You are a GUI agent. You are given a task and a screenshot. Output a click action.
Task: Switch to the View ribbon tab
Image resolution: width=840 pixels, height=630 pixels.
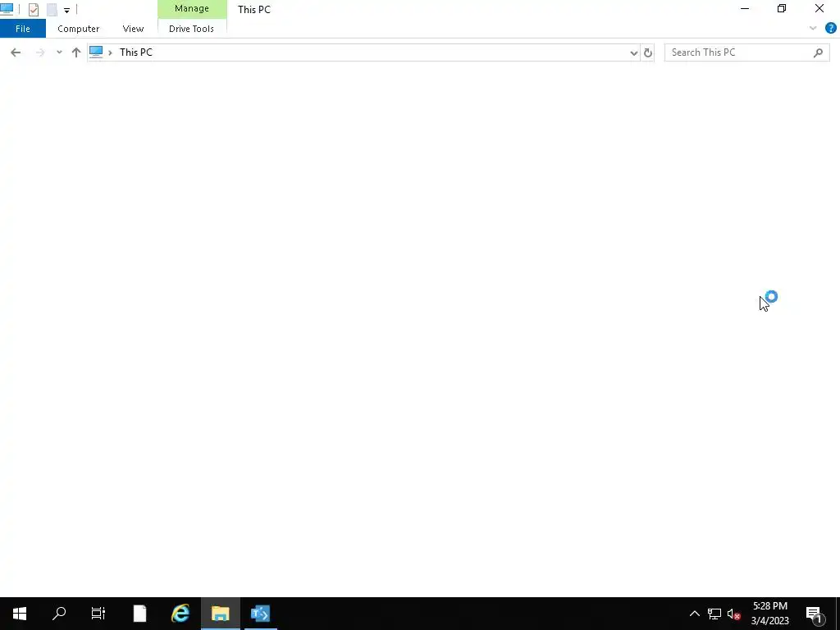point(133,29)
